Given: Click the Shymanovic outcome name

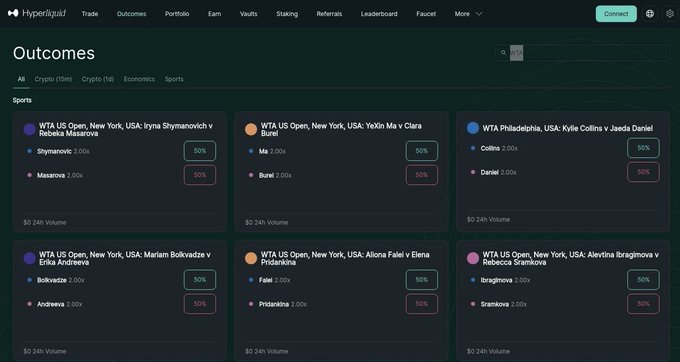Looking at the screenshot, I should click(54, 151).
